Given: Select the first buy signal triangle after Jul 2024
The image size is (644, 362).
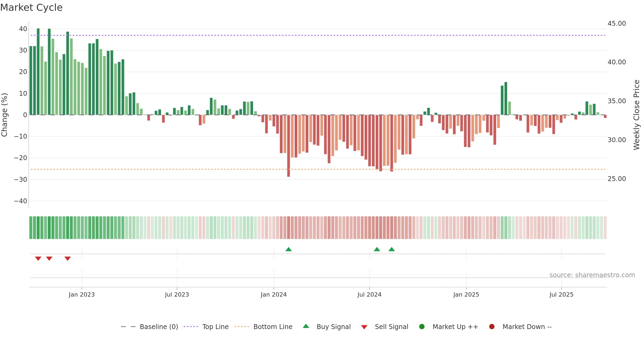Looking at the screenshot, I should click(x=377, y=249).
